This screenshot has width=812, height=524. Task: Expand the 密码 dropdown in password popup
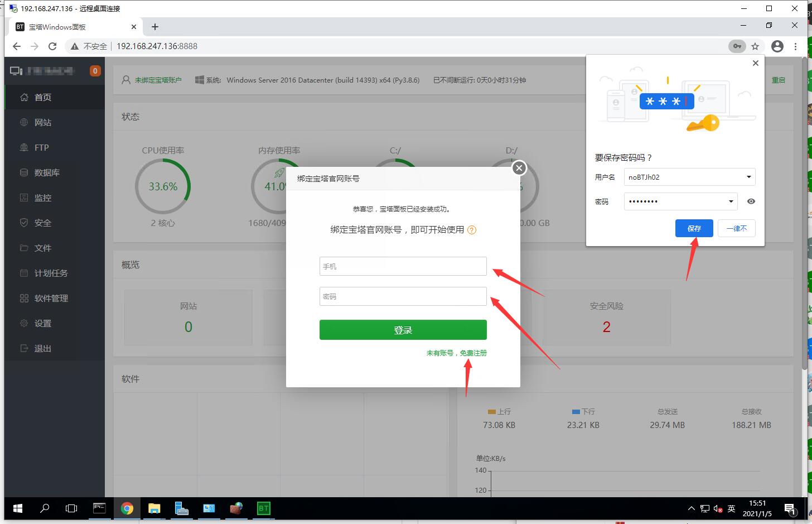coord(731,201)
